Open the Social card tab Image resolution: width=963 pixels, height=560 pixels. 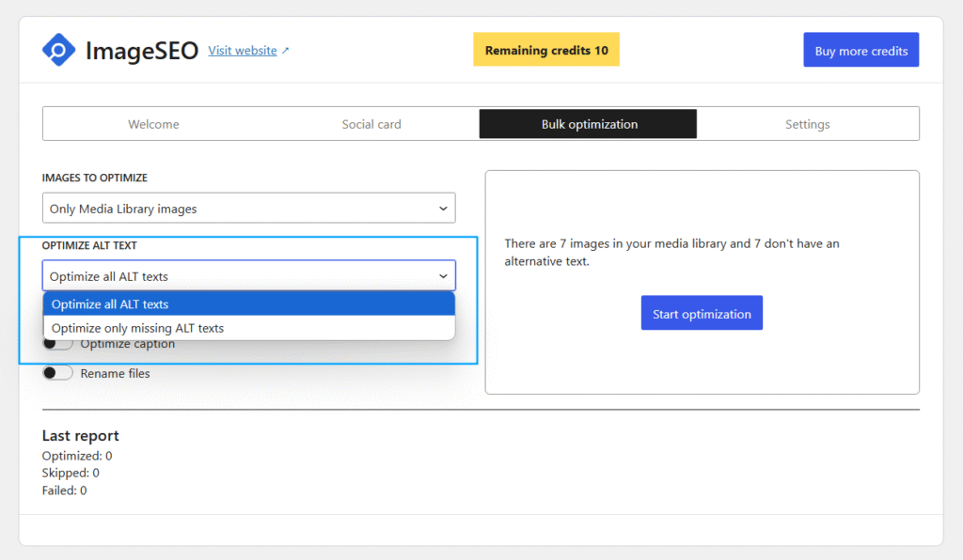[x=371, y=124]
